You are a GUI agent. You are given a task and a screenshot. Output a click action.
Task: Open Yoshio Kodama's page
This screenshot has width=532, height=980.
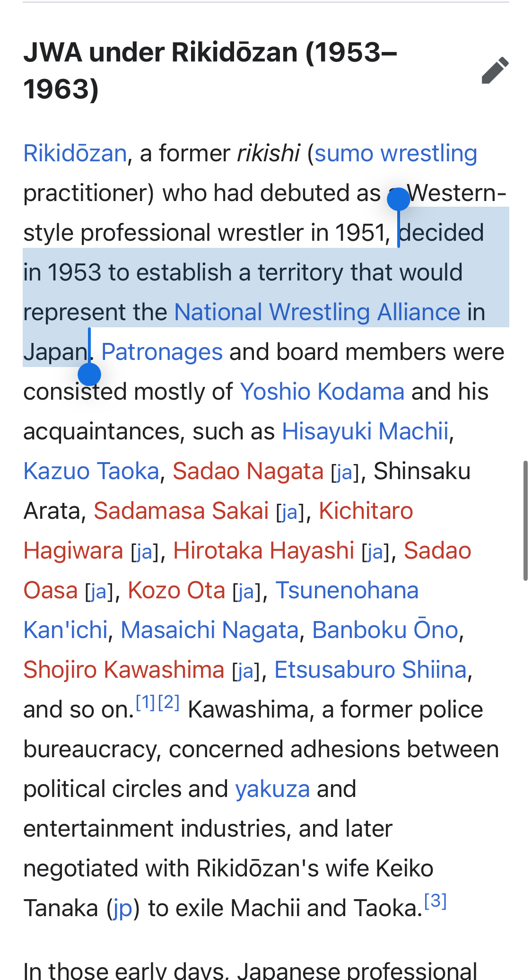tap(322, 392)
